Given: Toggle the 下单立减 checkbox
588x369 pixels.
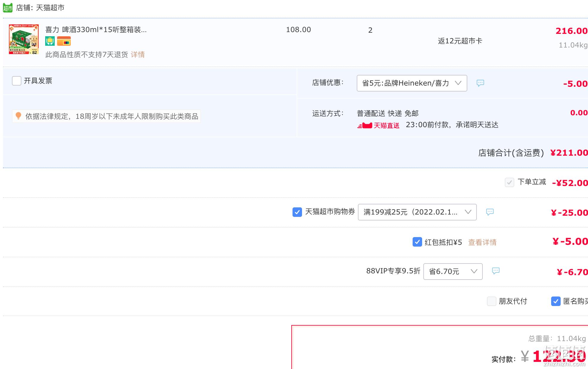Looking at the screenshot, I should 510,182.
